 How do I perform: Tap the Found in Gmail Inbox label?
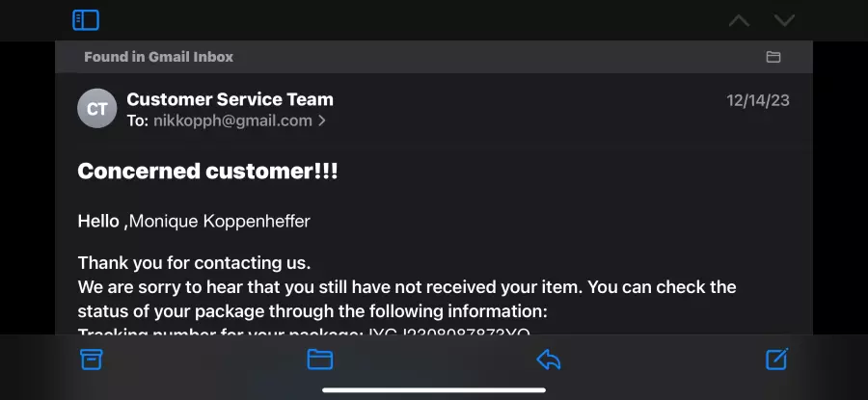coord(159,57)
